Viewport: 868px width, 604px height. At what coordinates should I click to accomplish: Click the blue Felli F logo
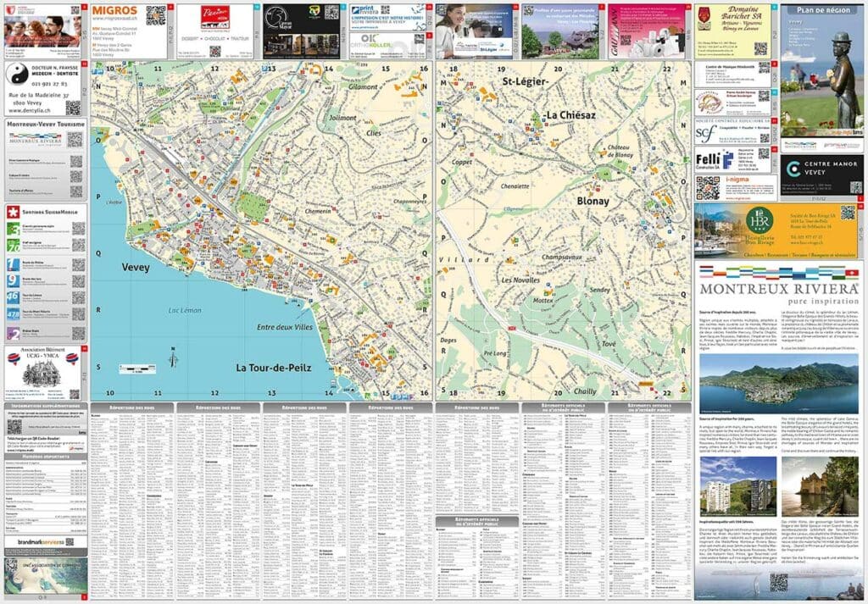tap(728, 160)
